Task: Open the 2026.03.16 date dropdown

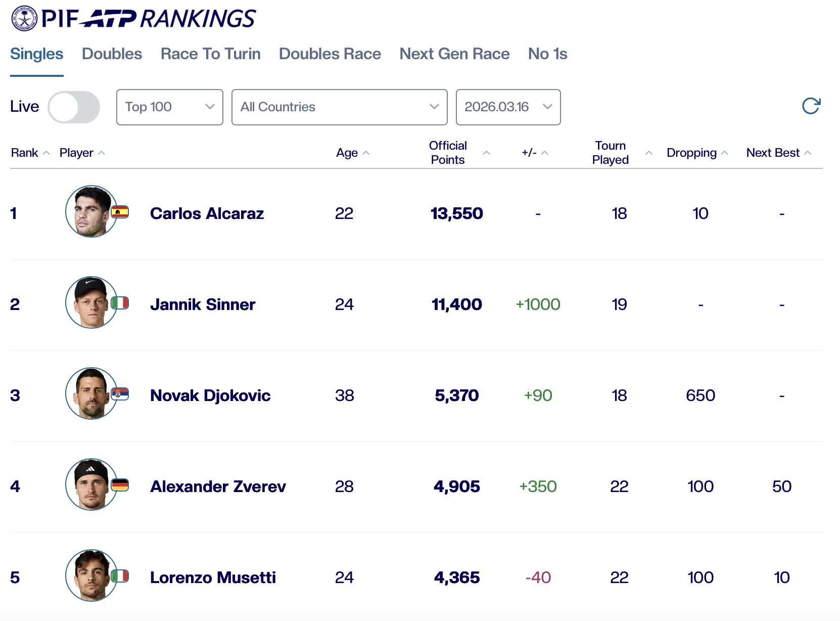Action: pos(508,107)
